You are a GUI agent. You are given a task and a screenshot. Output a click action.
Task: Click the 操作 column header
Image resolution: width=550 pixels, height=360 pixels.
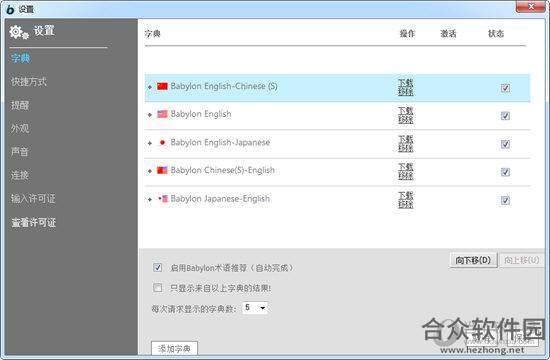[407, 34]
